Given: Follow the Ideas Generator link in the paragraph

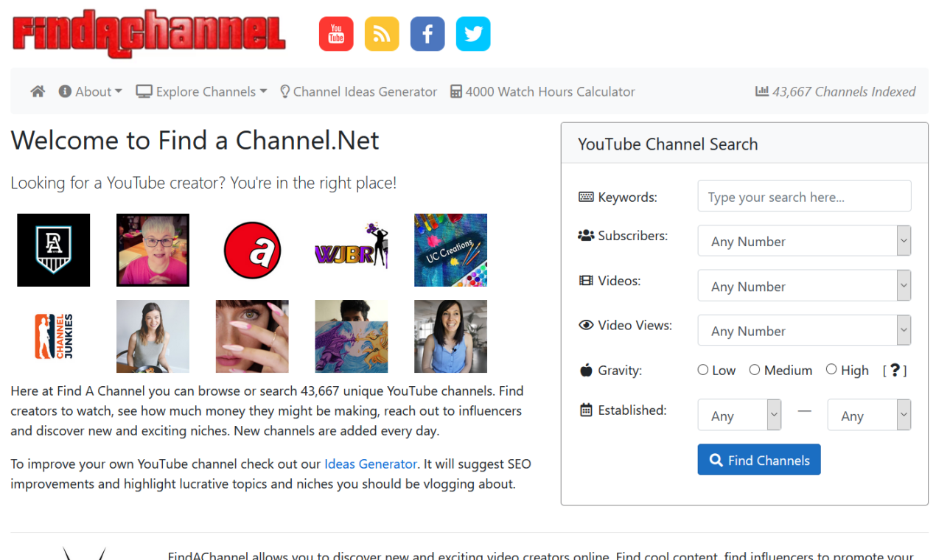Looking at the screenshot, I should 370,463.
